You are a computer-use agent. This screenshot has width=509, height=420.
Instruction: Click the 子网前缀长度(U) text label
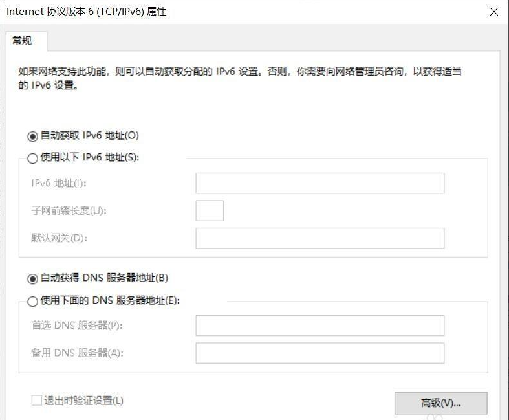(69, 210)
